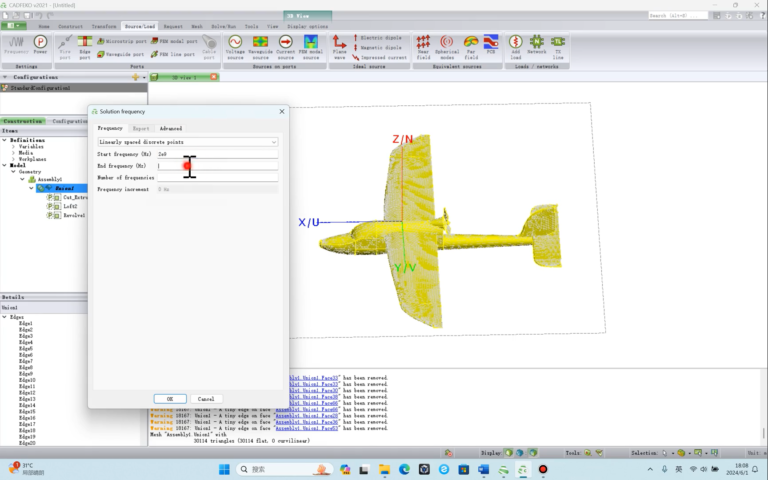768x480 pixels.
Task: Collapse the Edges node in Details
Action: click(4, 317)
